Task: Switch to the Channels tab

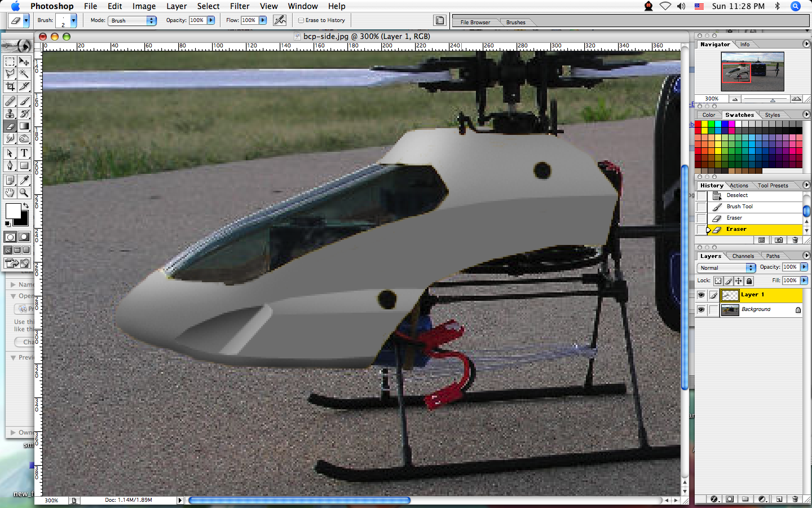Action: (743, 256)
